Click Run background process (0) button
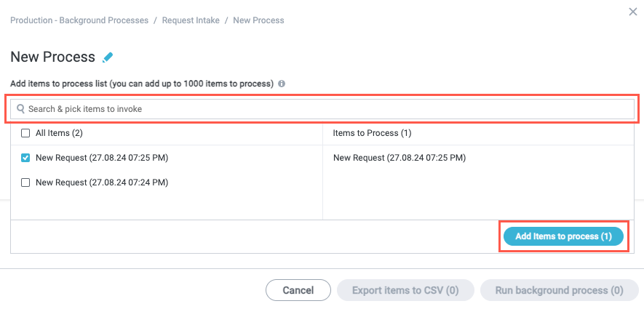 coord(559,290)
